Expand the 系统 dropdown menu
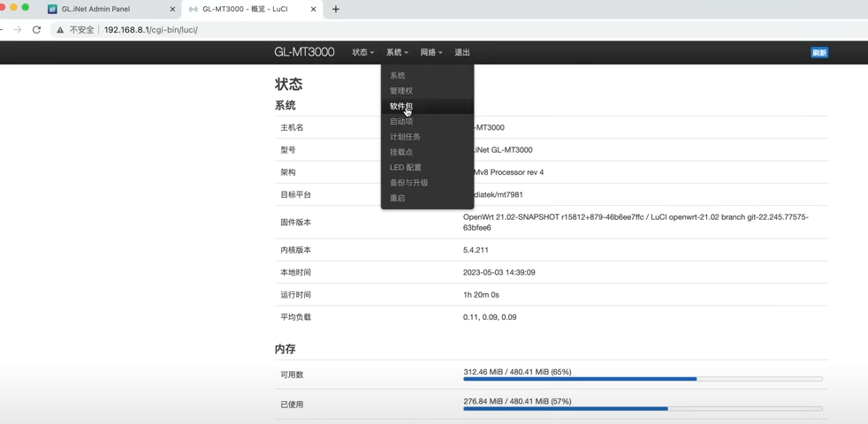Screen dimensions: 868x424 [397, 53]
